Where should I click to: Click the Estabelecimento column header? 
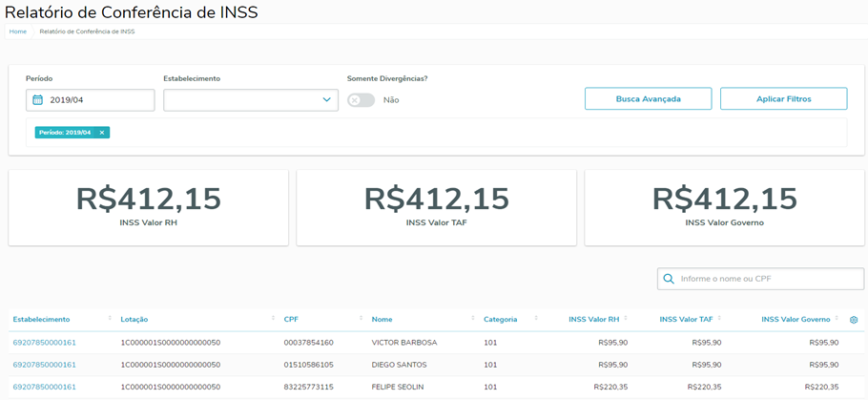point(42,319)
